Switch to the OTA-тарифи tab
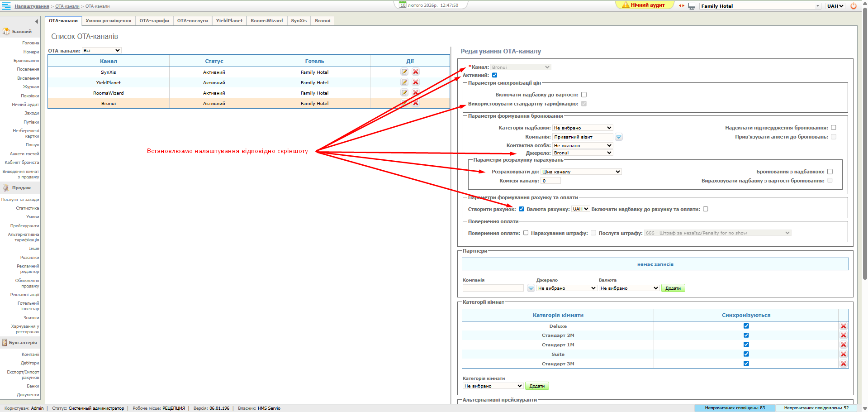This screenshot has width=868, height=412. [x=154, y=21]
